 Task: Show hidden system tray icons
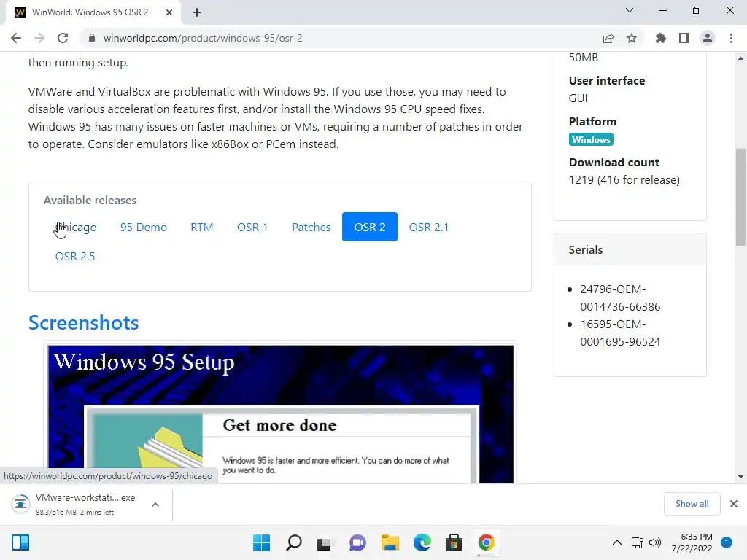click(617, 542)
